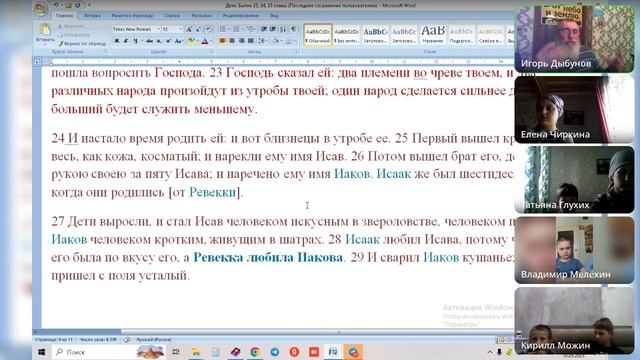Apply the red font color
The image size is (640, 360).
click(204, 41)
